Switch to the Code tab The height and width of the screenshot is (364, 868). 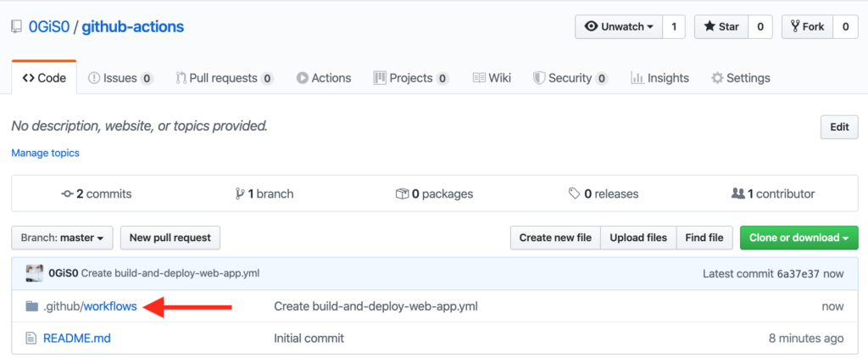pos(44,78)
